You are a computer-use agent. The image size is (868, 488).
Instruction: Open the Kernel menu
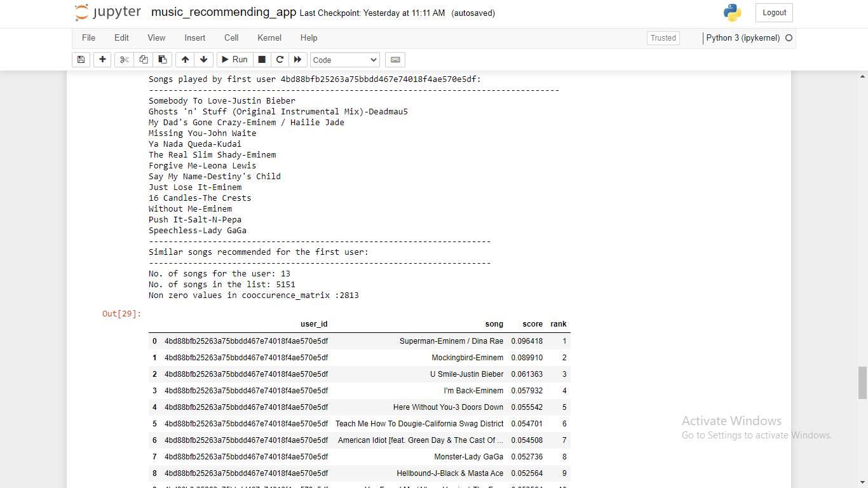[269, 37]
